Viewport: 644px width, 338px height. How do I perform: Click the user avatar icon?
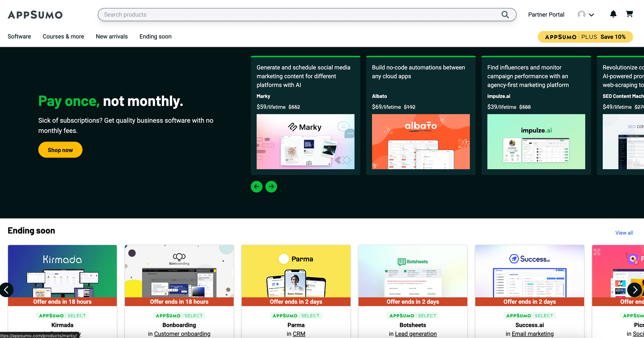582,14
